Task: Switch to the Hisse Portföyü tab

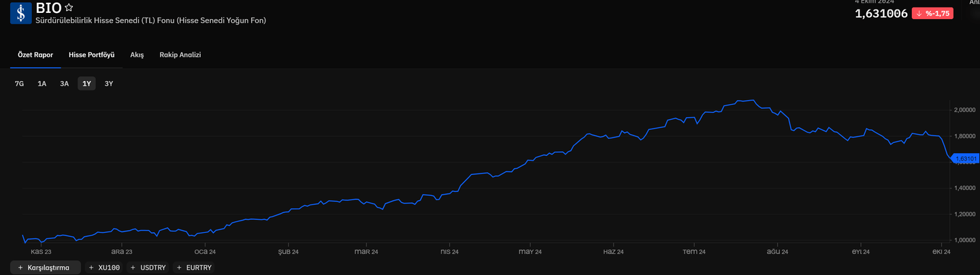Action: [x=91, y=54]
